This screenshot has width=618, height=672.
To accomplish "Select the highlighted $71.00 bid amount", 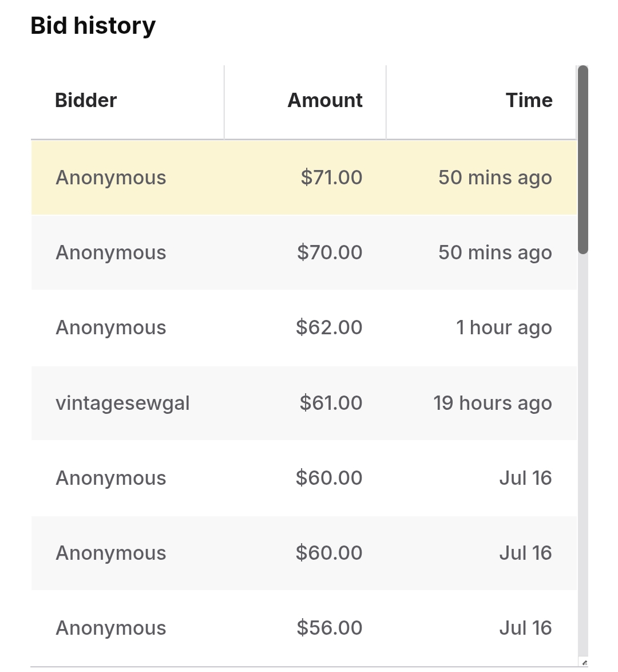I will tap(331, 178).
